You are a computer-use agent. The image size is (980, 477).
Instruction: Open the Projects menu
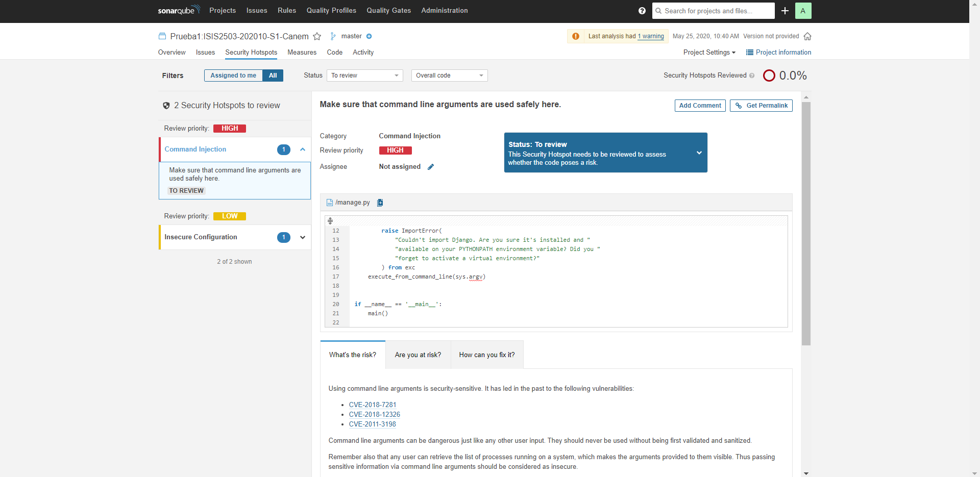tap(223, 11)
